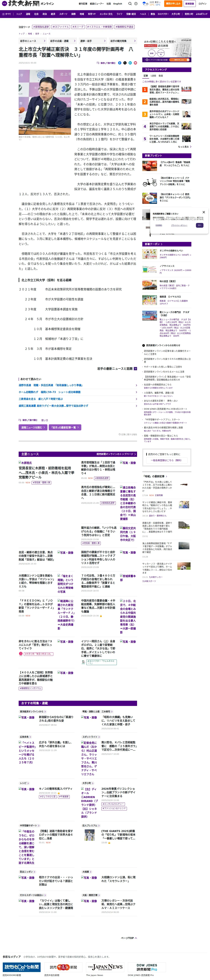210x980 pixels.
Task: Select the 記事 ranking tab
Action: point(146,76)
